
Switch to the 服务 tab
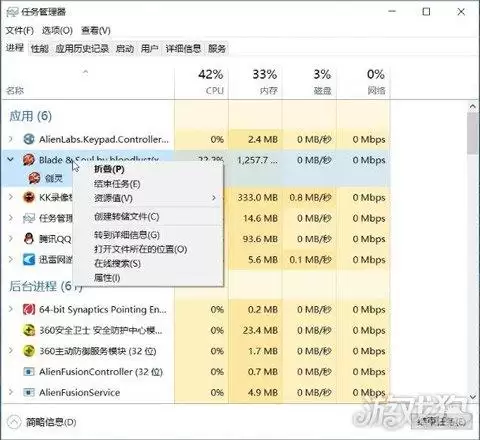tap(217, 49)
